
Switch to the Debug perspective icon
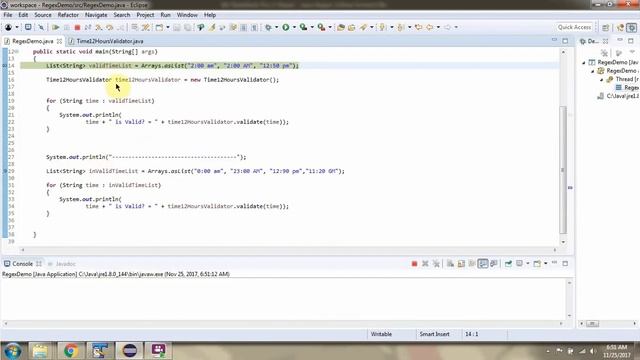[631, 27]
